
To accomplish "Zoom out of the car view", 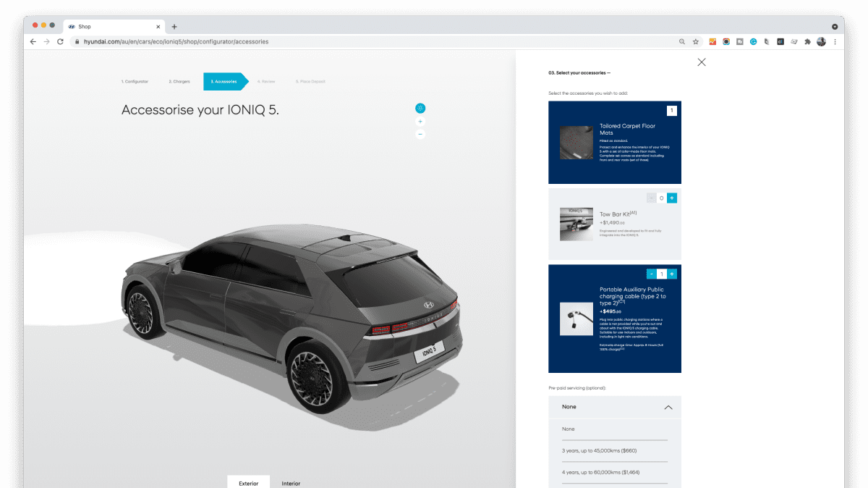I will point(420,134).
